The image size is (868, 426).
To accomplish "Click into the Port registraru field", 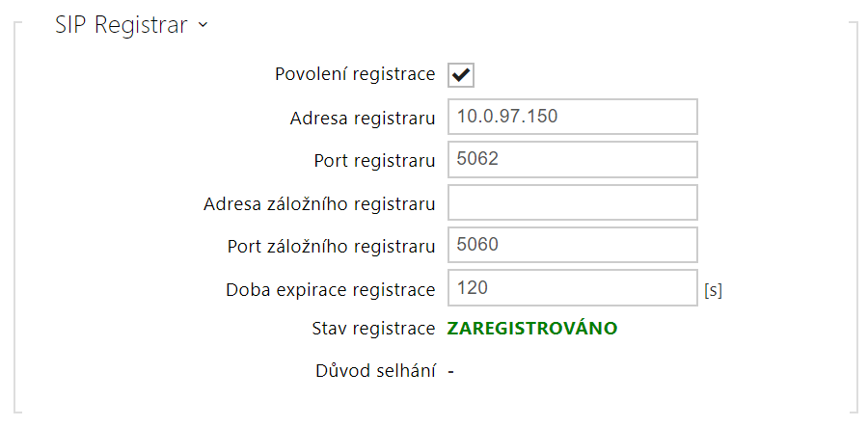I will point(572,159).
